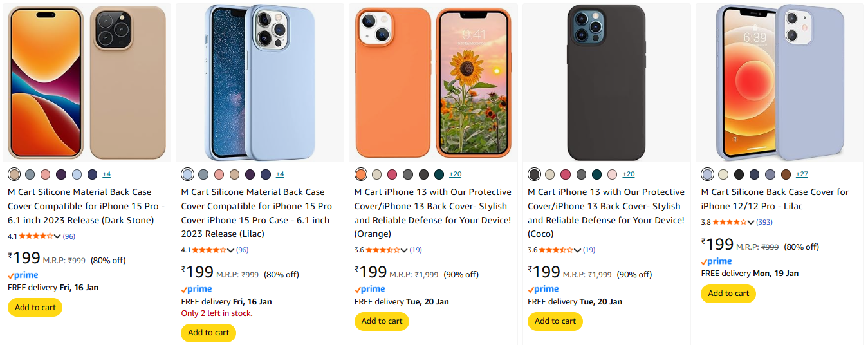Open the M Cart iPhone 15 Pro Lilac case title

pyautogui.click(x=257, y=212)
